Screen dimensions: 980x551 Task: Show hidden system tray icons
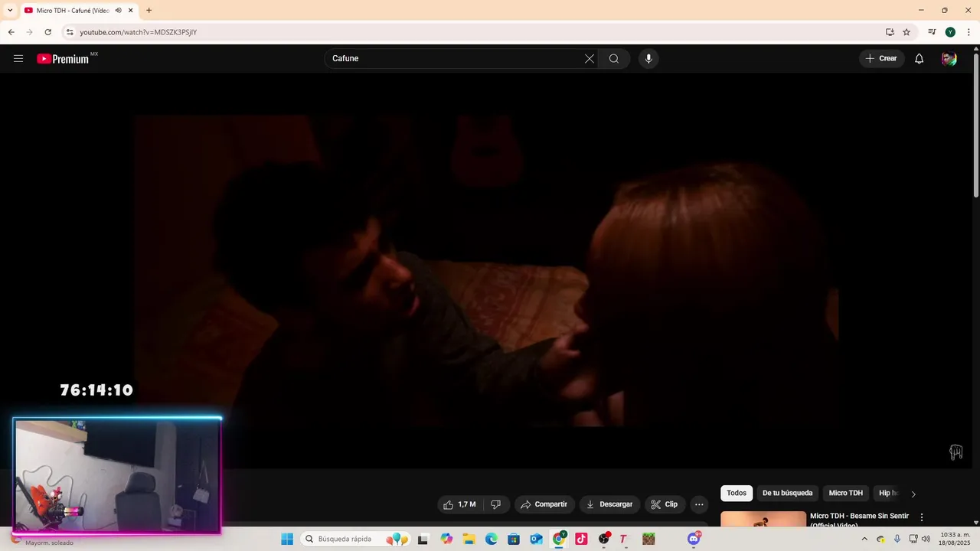864,539
